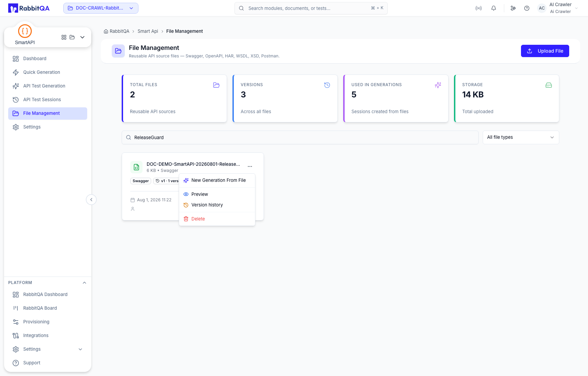
Task: Click the Quick Generation lightning icon
Action: pyautogui.click(x=16, y=72)
